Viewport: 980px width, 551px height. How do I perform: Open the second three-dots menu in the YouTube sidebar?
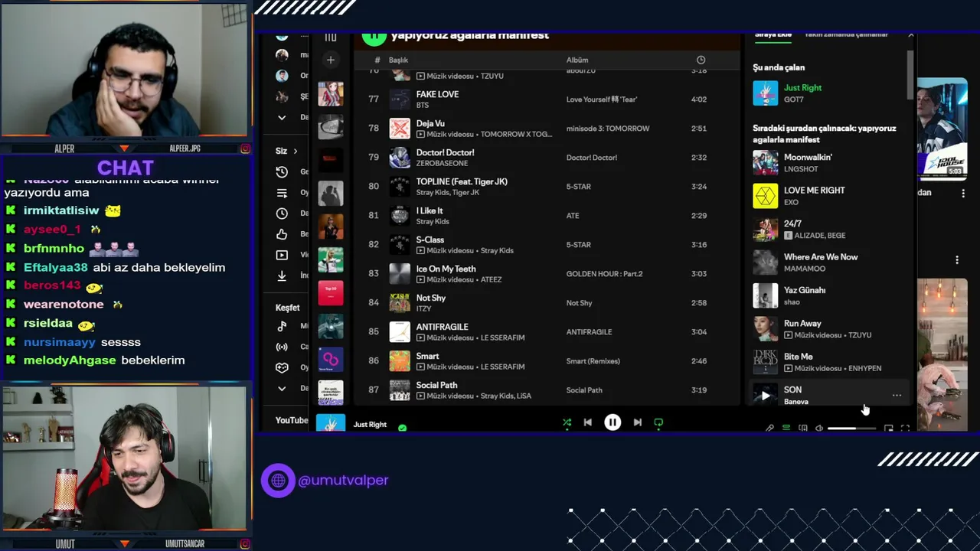point(957,260)
